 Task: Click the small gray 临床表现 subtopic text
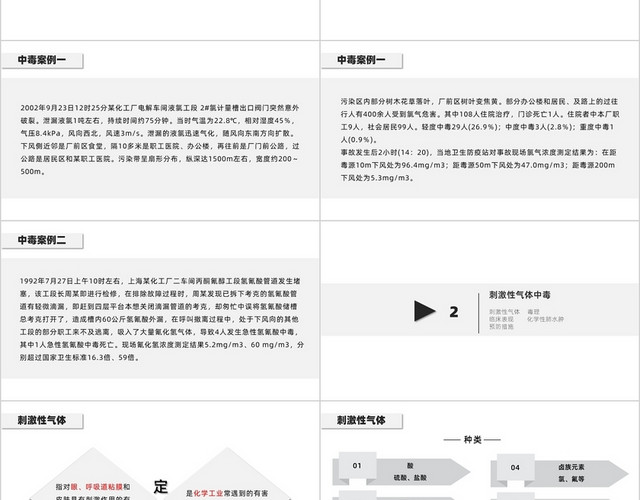click(501, 319)
